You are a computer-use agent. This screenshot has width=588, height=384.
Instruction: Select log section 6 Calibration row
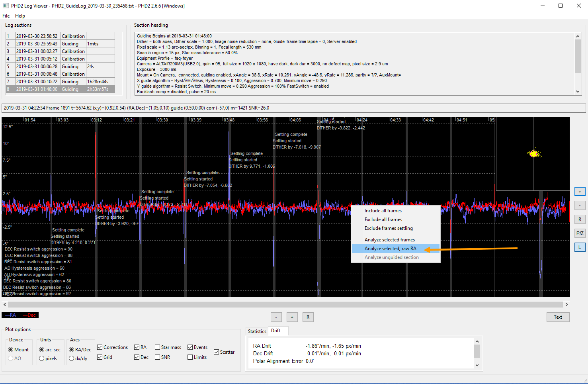60,74
